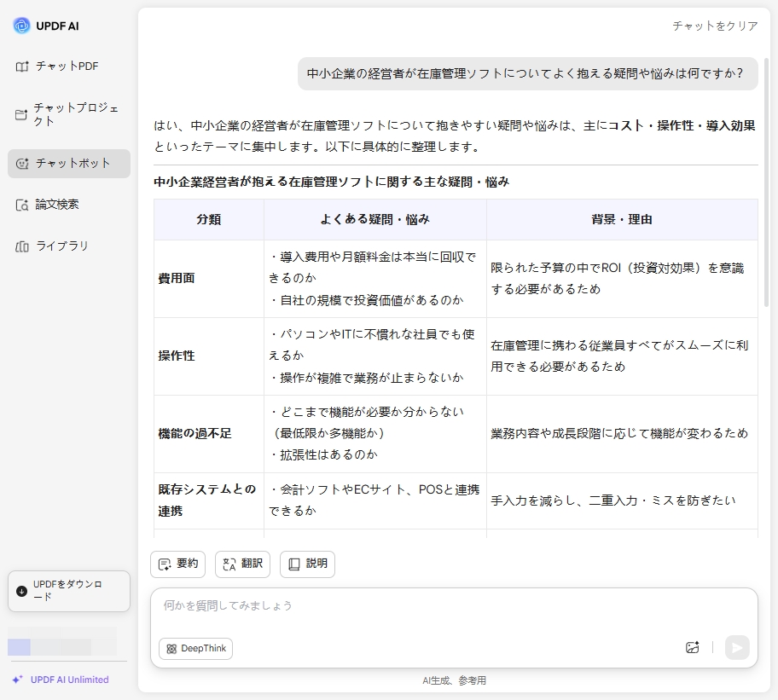Open チャットプロジェクト in the sidebar
The image size is (778, 700).
[69, 114]
